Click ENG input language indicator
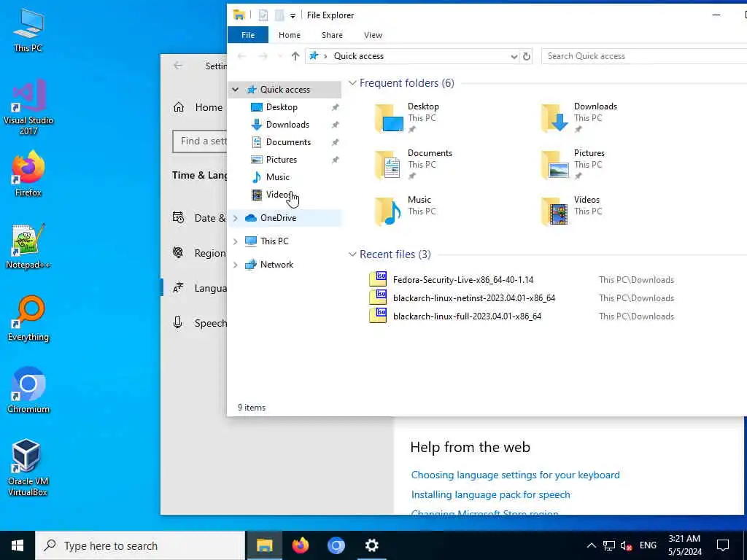Image resolution: width=747 pixels, height=560 pixels. (x=648, y=545)
